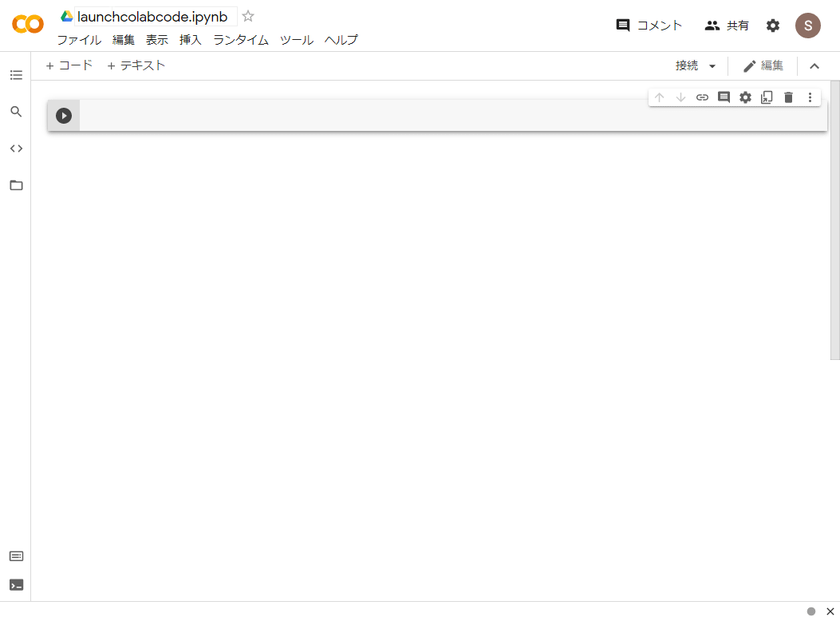Insert a new code cell with +コード

tap(68, 65)
